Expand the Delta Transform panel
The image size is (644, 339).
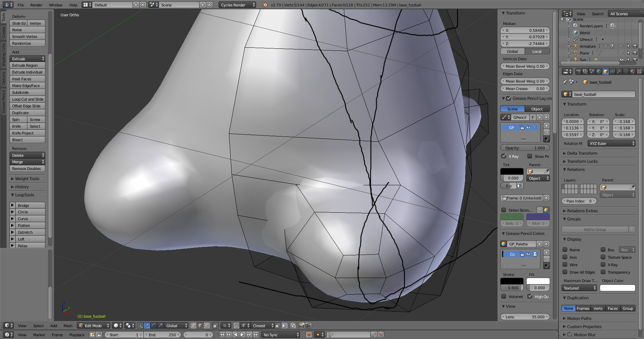click(582, 153)
